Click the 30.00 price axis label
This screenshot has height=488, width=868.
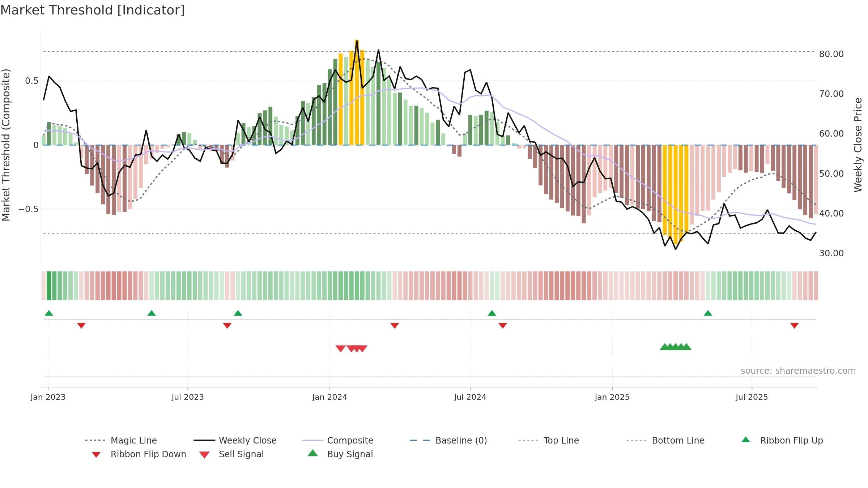[x=831, y=253]
